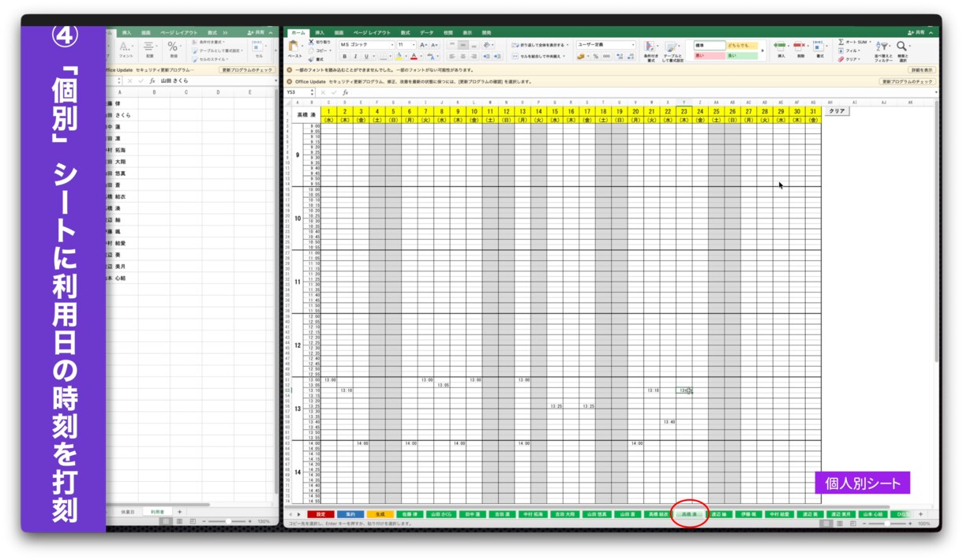Click the クリア button on the worksheet
The image size is (963, 560).
(836, 111)
